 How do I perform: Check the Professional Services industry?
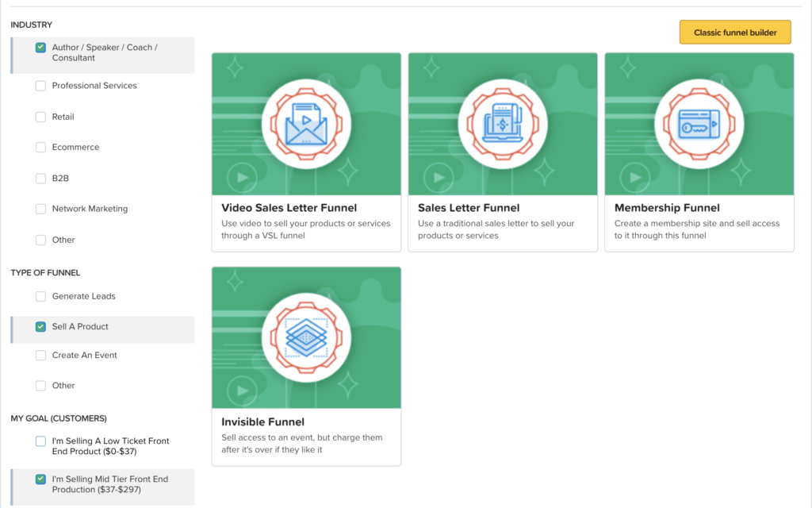tap(40, 86)
